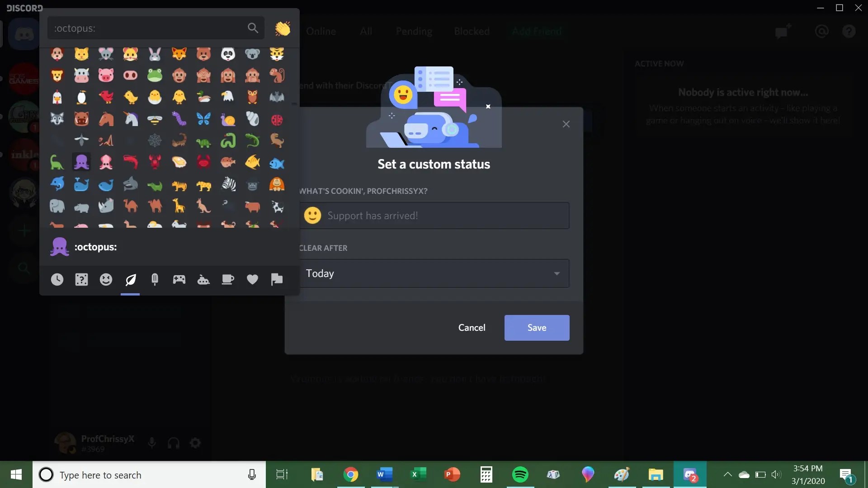868x488 pixels.
Task: Select the octopus emoji in the grid
Action: (81, 162)
